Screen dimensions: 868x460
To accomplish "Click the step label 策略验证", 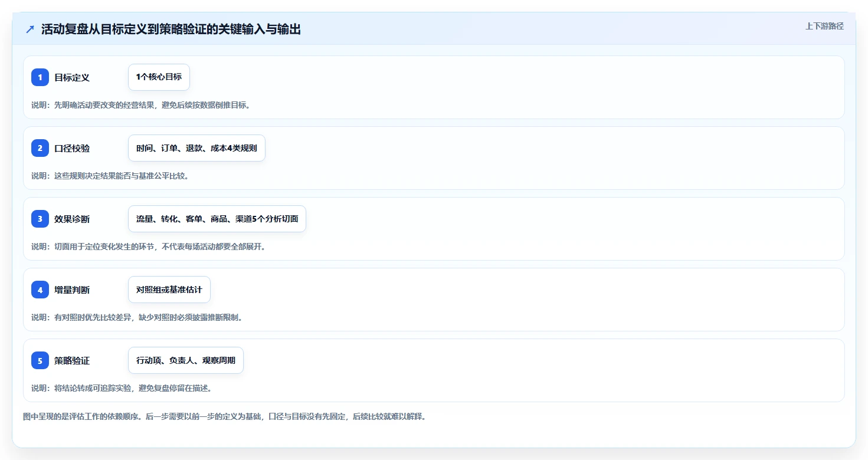I will click(x=72, y=360).
